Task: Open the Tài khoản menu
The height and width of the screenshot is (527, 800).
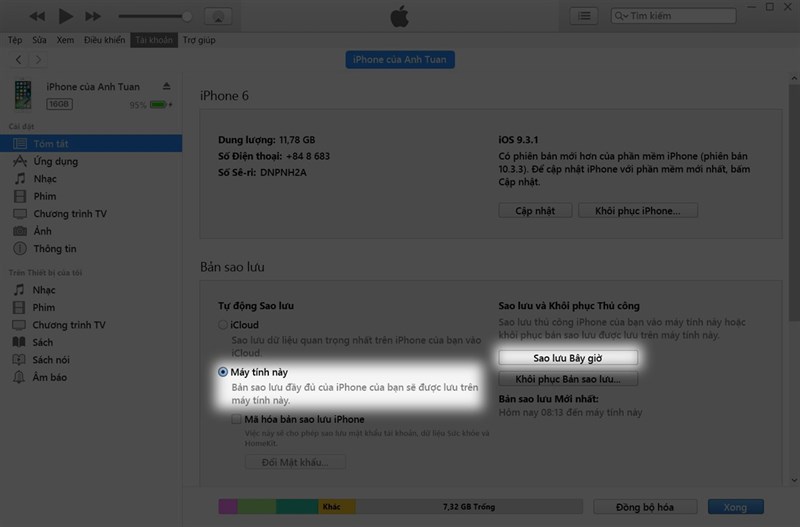Action: coord(154,40)
